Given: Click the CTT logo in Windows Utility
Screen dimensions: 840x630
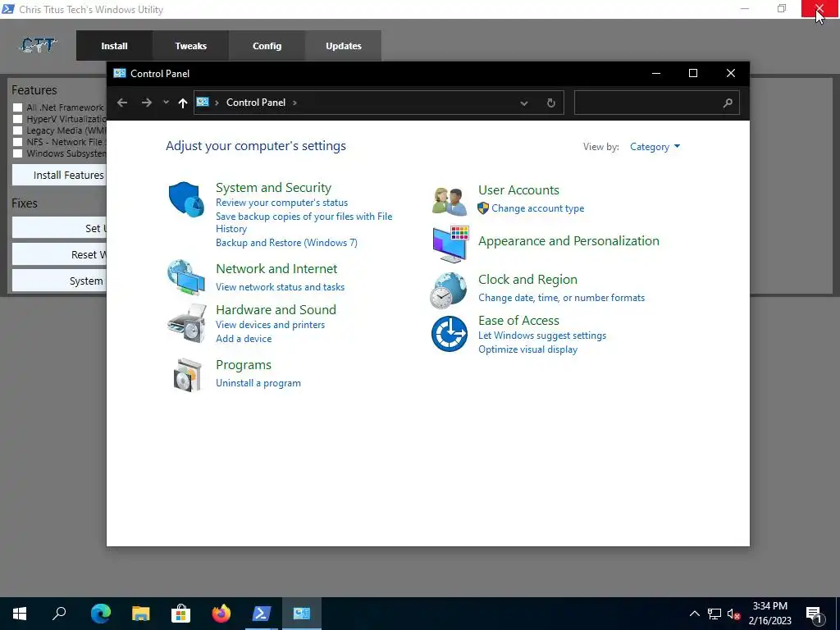Looking at the screenshot, I should pyautogui.click(x=38, y=46).
